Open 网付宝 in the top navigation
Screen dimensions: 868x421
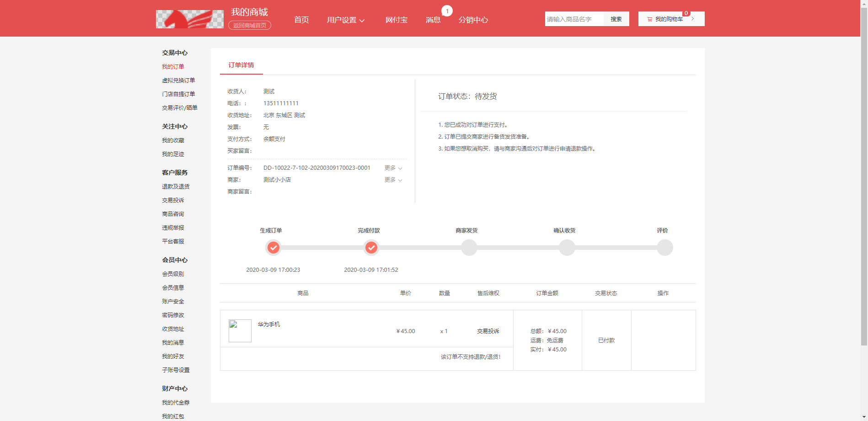coord(396,20)
